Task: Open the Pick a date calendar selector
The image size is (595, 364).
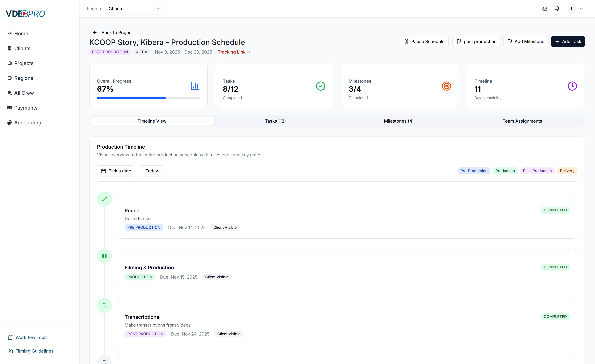Action: coord(116,171)
